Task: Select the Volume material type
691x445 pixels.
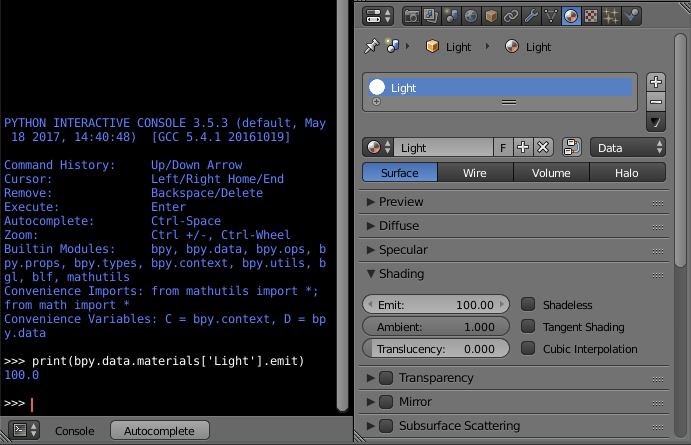Action: click(x=551, y=173)
